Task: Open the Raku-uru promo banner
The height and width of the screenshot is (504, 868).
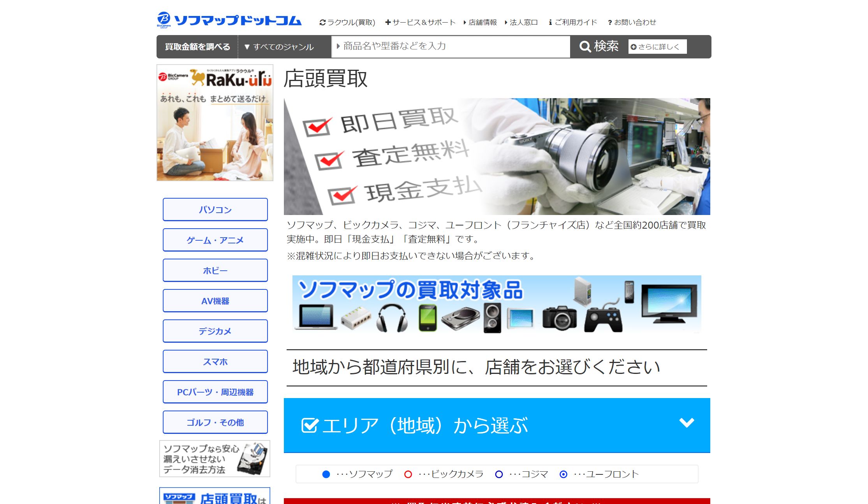Action: pos(215,123)
